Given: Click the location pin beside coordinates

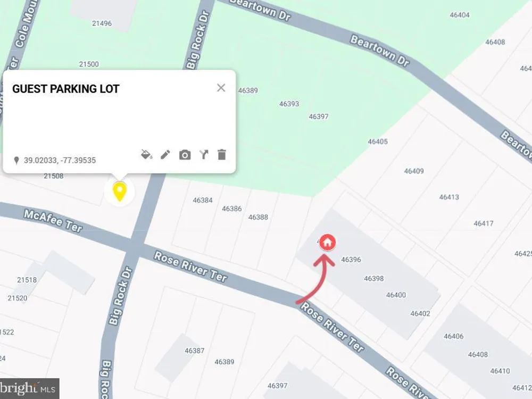Looking at the screenshot, I should point(16,160).
